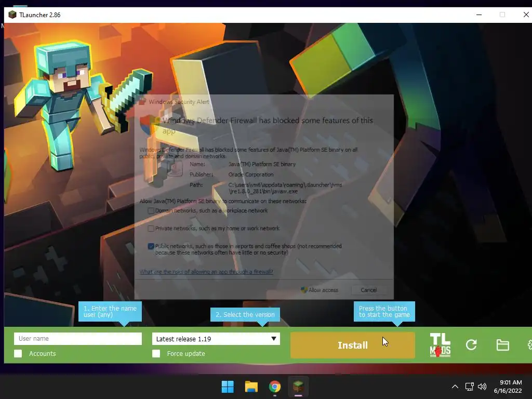
Task: Open the firewall risks help link
Action: click(x=206, y=272)
